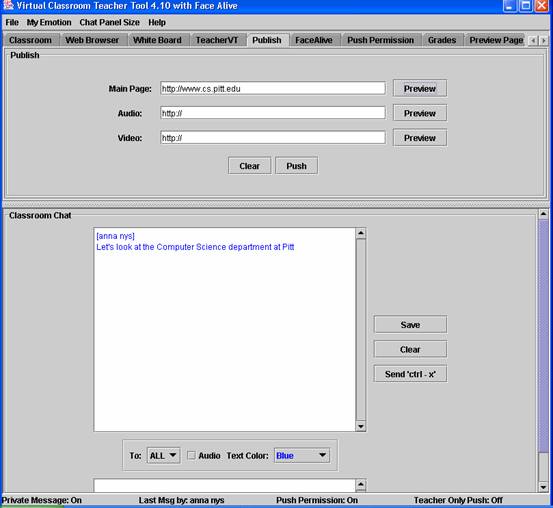Open the My Emotion menu

49,23
